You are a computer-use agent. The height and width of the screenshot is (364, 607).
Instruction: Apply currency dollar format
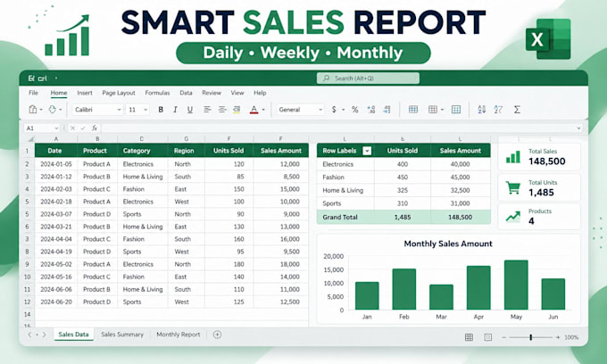pyautogui.click(x=334, y=110)
